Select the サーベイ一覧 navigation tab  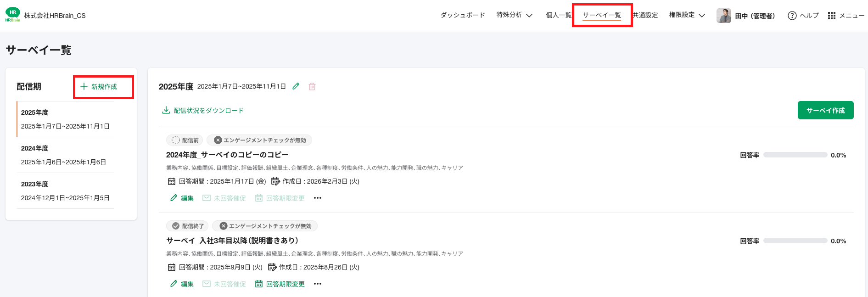click(602, 15)
